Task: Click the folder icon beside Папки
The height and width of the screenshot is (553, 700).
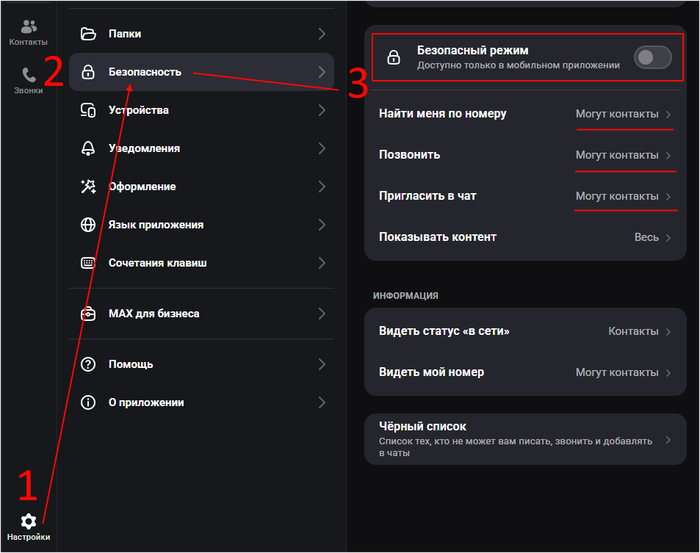Action: [88, 34]
